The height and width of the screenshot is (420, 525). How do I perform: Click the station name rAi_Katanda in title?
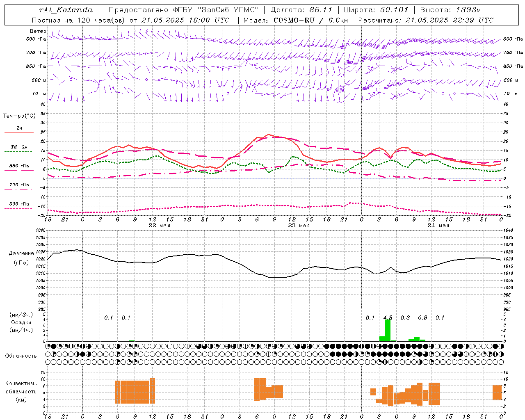click(x=66, y=10)
